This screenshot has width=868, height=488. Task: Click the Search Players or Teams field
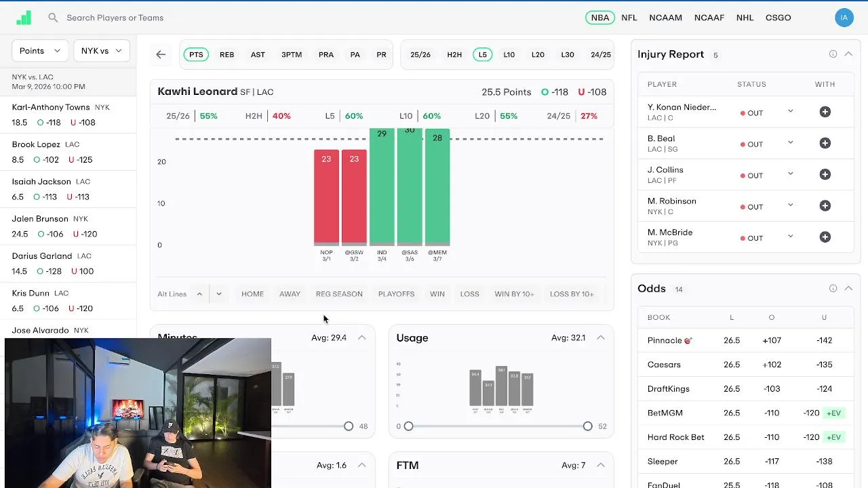point(115,18)
